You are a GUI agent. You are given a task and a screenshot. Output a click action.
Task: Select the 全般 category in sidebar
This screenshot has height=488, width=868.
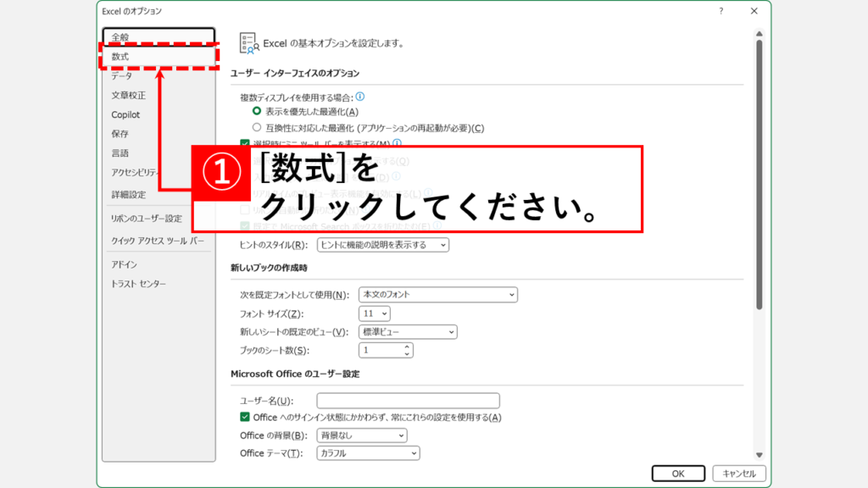tap(159, 36)
